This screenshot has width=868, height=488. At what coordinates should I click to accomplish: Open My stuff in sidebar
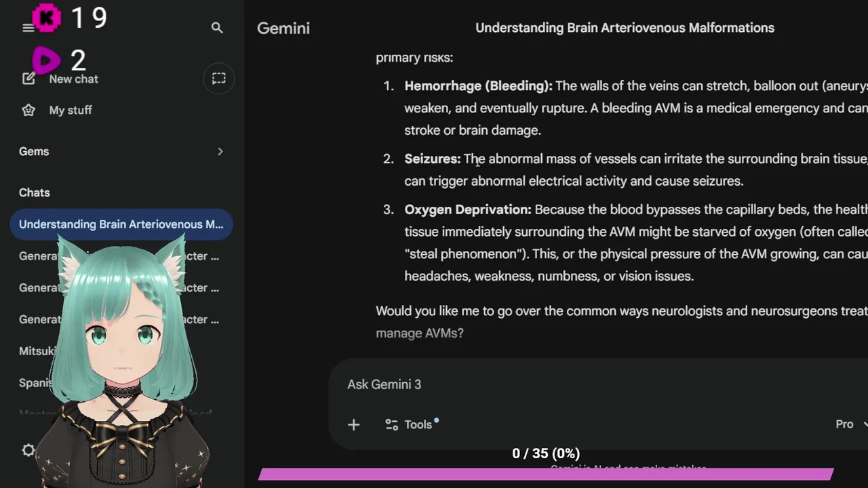coord(70,110)
